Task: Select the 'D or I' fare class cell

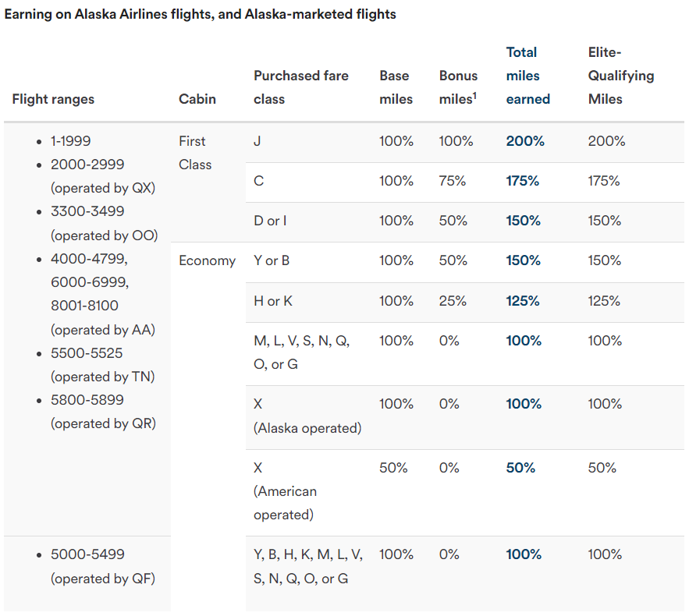Action: tap(270, 221)
